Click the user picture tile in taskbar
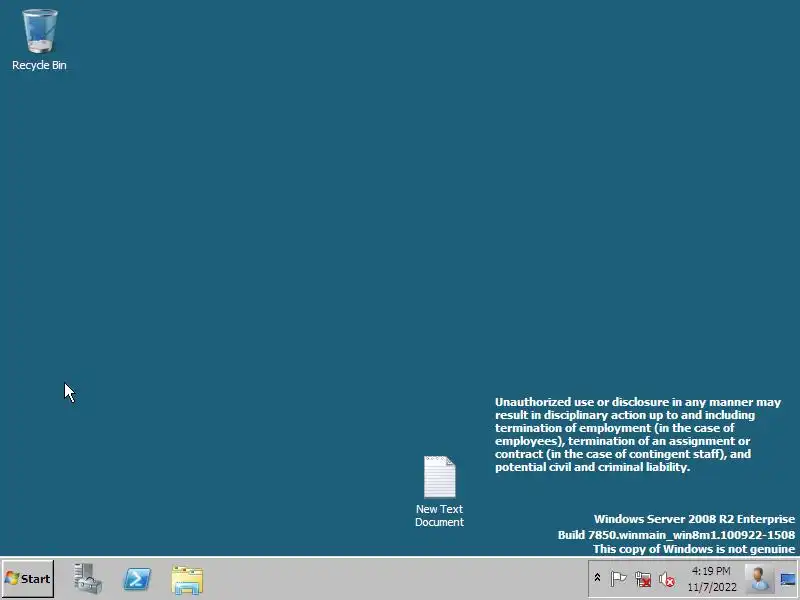Screen dimensions: 800x600 pos(759,579)
